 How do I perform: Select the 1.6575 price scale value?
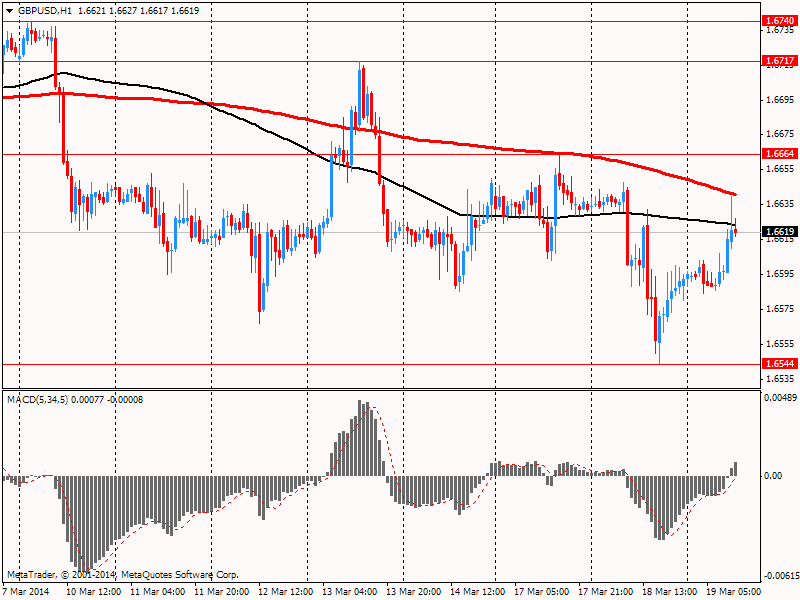point(779,309)
